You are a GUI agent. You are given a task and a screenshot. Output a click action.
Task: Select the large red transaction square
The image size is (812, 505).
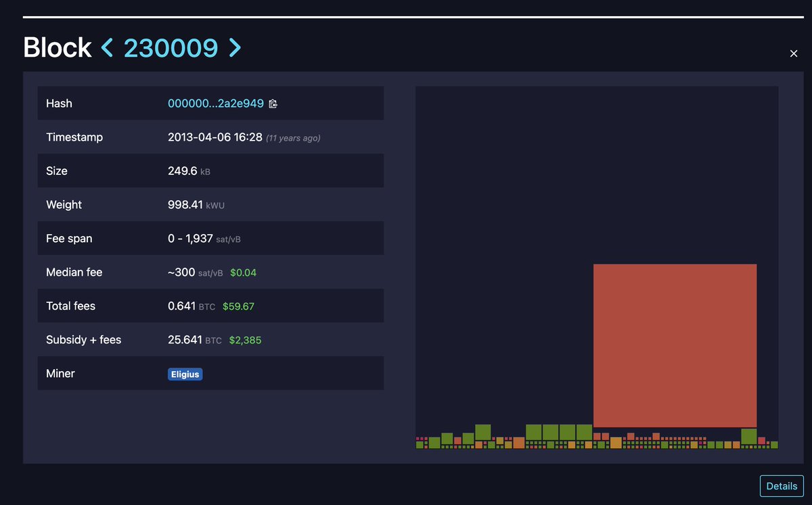tap(675, 345)
